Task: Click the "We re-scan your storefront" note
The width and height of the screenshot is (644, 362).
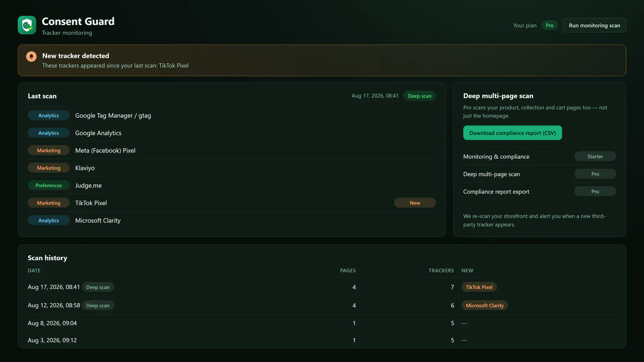Action: 535,220
